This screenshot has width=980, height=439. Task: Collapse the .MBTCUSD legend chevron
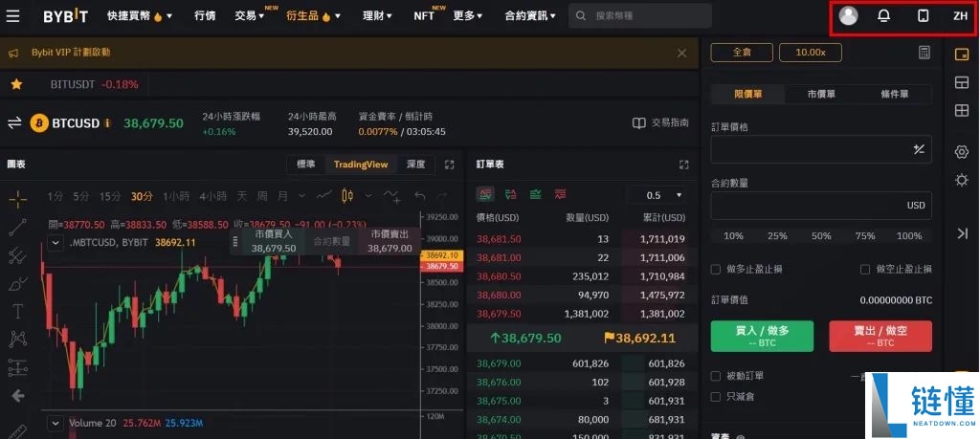(x=56, y=242)
